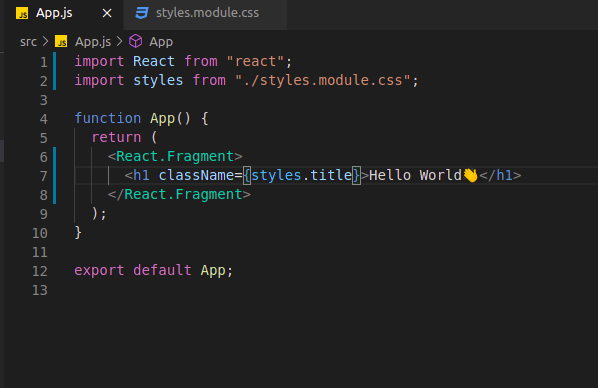This screenshot has width=598, height=388.
Task: Click the chevron after App.js breadcrumb
Action: click(119, 41)
